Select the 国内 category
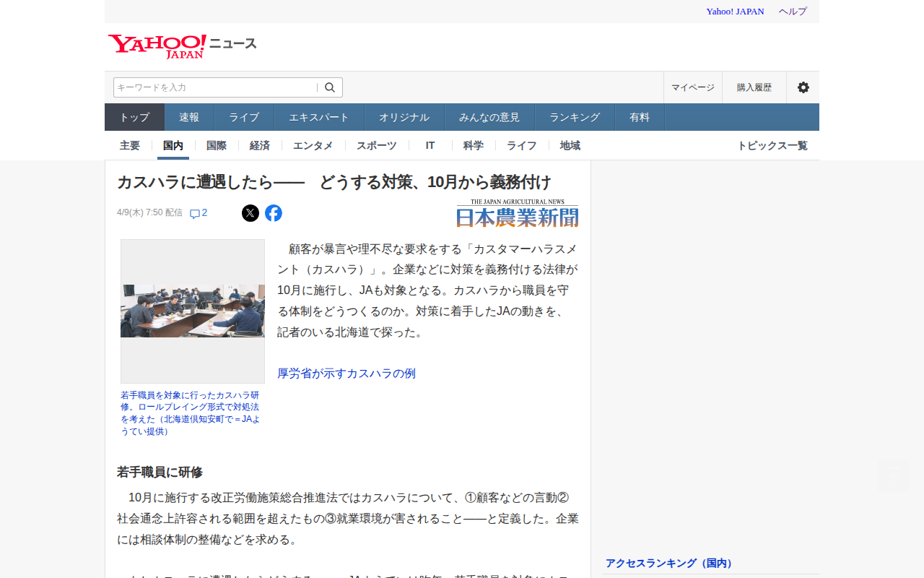Screen dimensions: 924x578 tap(173, 145)
